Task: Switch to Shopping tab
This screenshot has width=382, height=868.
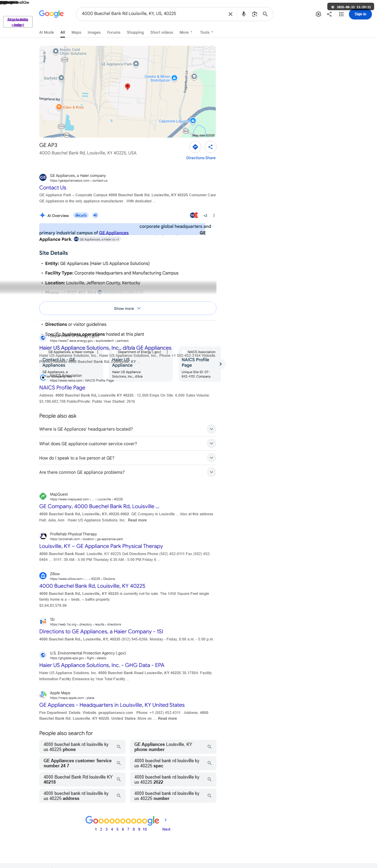Action: [x=135, y=32]
